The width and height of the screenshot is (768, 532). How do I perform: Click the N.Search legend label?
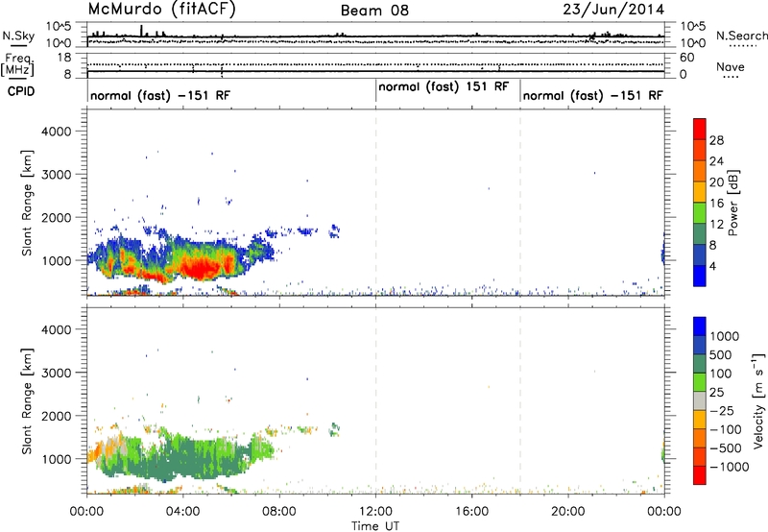coord(741,36)
